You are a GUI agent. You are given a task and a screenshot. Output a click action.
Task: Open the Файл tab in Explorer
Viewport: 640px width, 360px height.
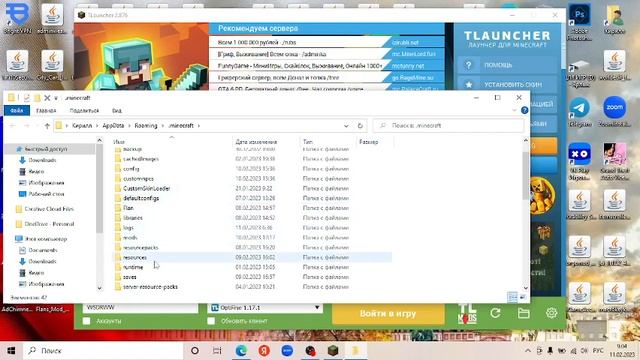(16, 111)
